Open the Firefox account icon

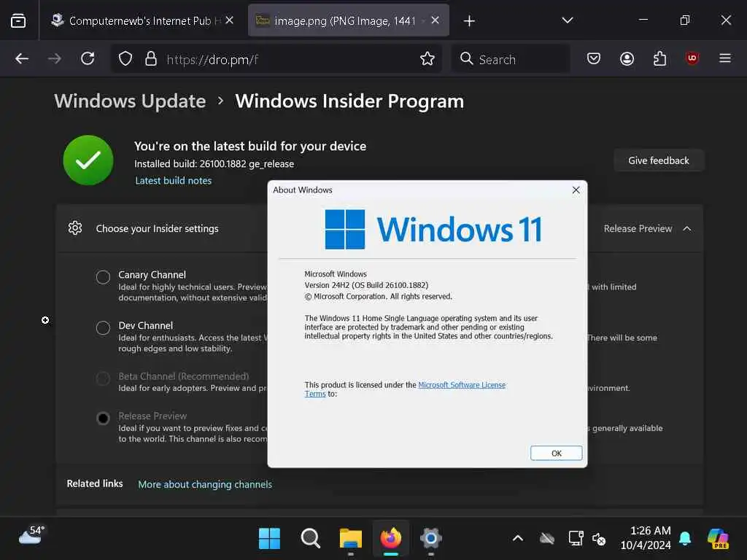tap(627, 58)
